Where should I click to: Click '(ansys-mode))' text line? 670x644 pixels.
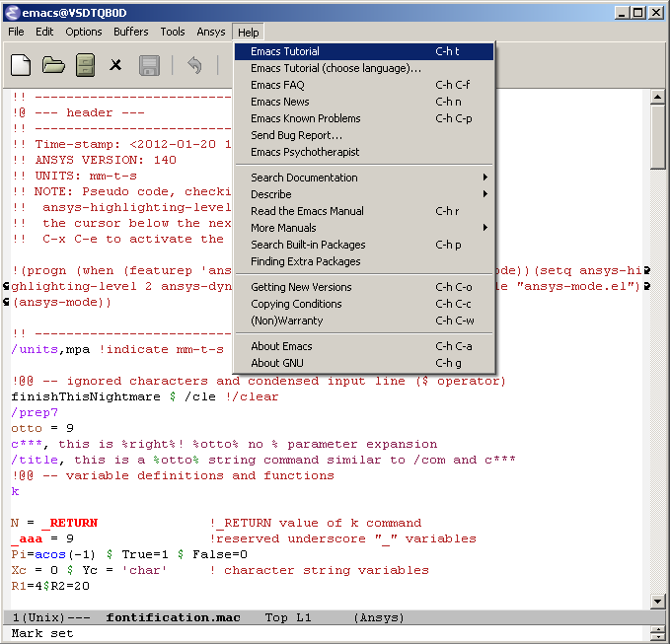pos(62,303)
